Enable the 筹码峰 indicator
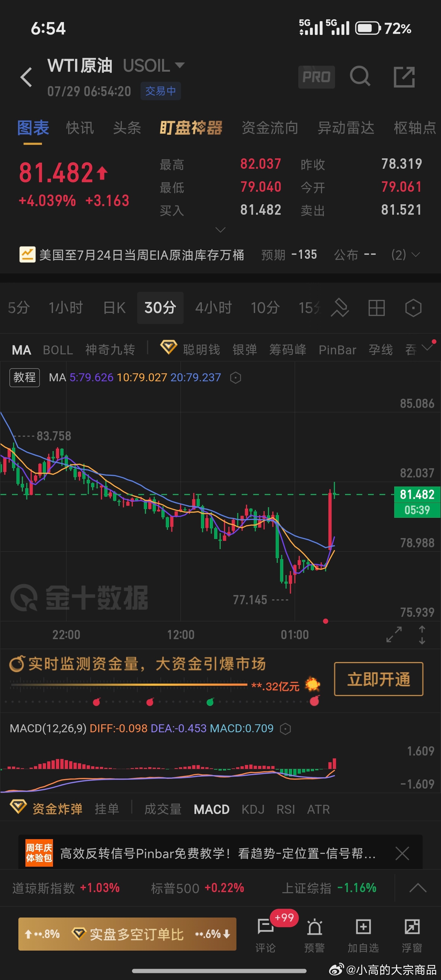 coord(288,350)
